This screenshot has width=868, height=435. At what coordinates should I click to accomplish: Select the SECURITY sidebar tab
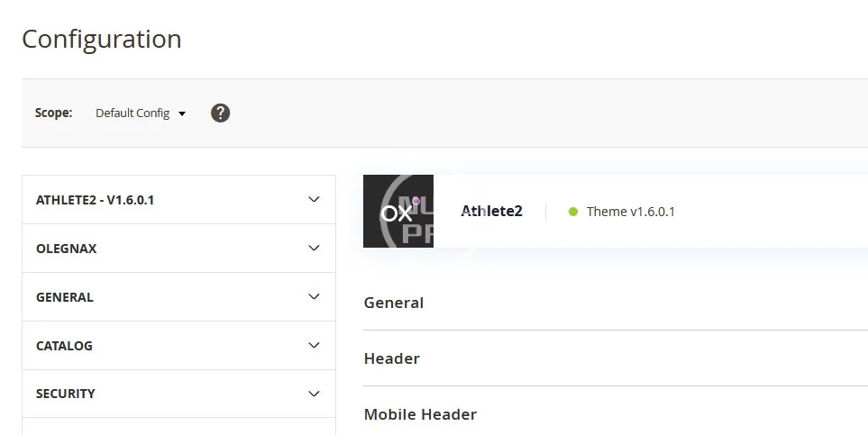pos(66,394)
